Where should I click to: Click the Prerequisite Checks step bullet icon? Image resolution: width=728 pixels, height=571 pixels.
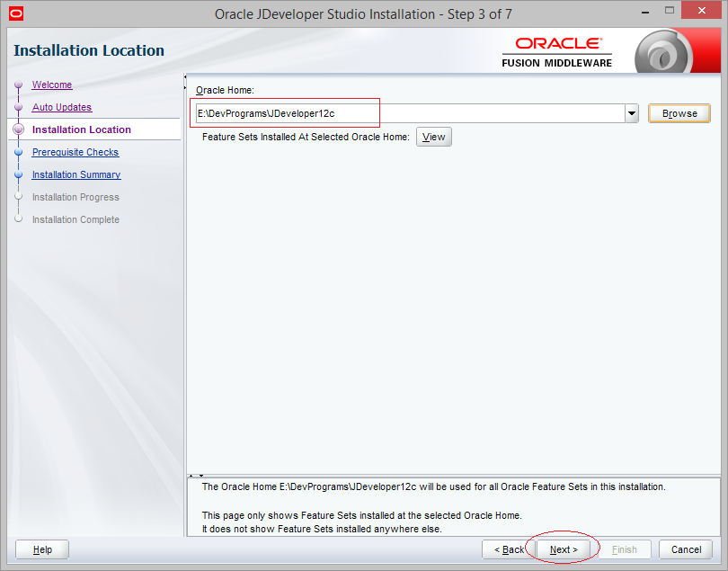pyautogui.click(x=19, y=152)
